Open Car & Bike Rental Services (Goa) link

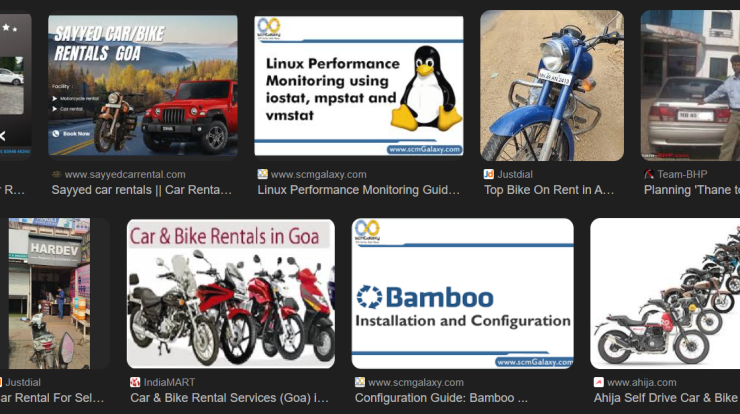point(229,398)
